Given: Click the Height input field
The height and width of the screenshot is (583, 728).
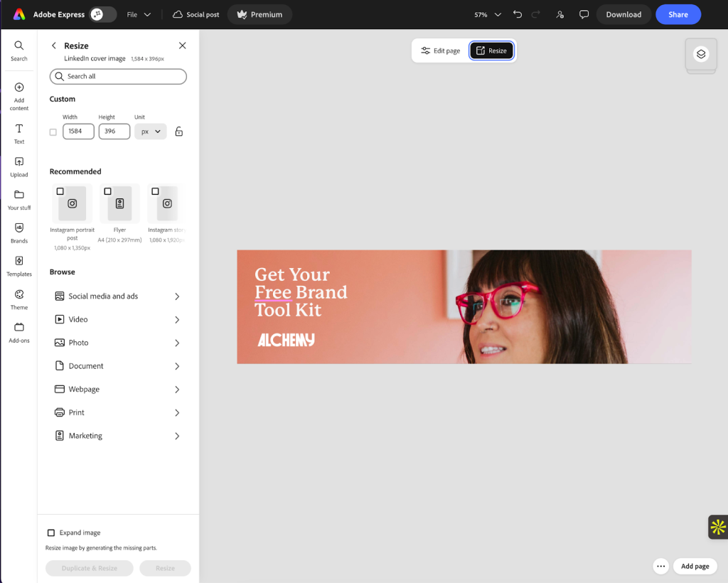Looking at the screenshot, I should [114, 132].
